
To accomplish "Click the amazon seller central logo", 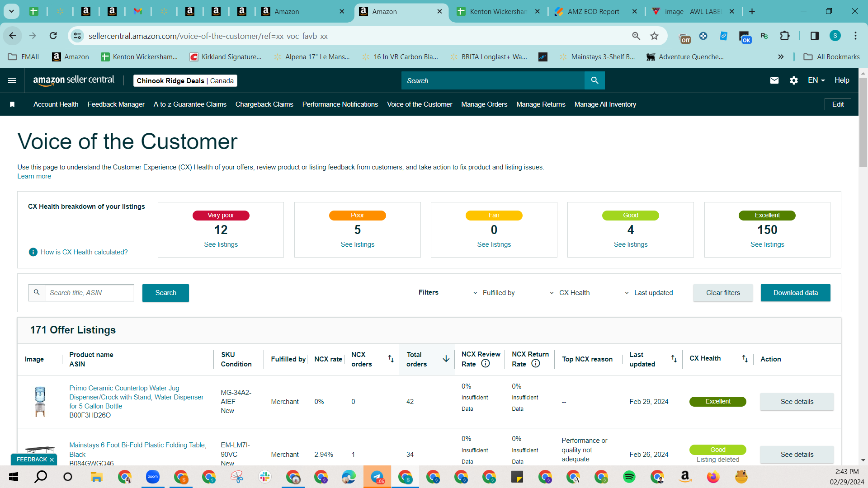I will click(74, 80).
